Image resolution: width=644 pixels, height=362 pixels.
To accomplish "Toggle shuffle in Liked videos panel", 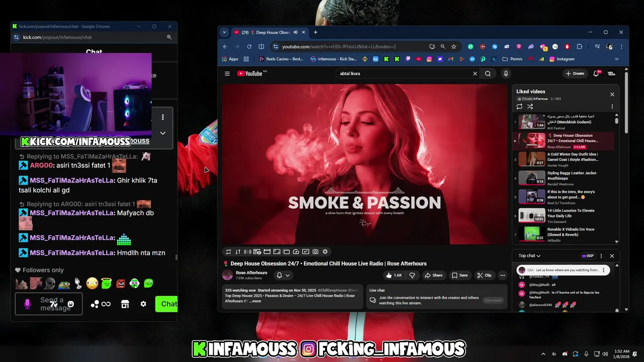I will click(x=530, y=107).
